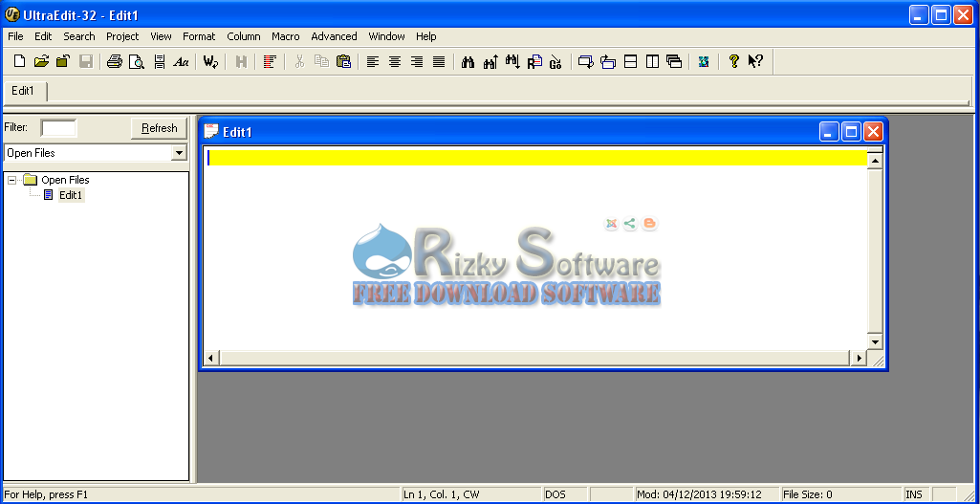The image size is (980, 504).
Task: Click the Save floppy disk icon
Action: click(x=86, y=61)
